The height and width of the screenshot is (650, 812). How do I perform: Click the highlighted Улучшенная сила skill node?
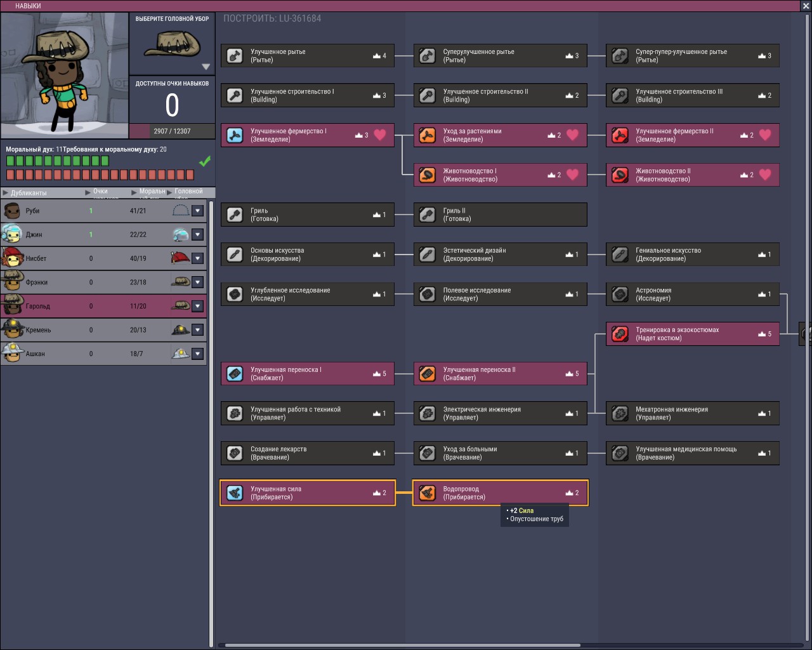click(x=308, y=493)
